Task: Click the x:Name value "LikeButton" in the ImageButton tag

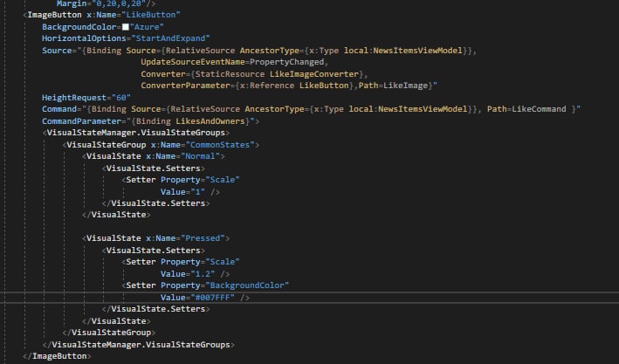Action: click(x=151, y=15)
